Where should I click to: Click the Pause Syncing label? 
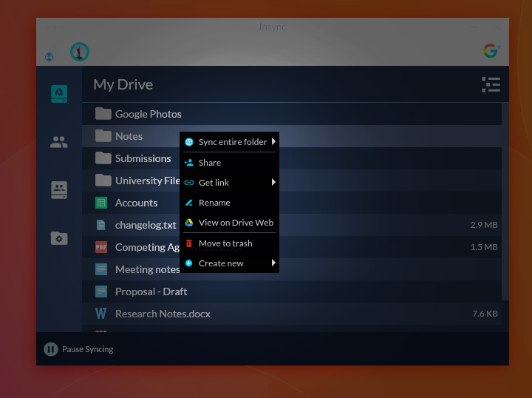(x=87, y=349)
